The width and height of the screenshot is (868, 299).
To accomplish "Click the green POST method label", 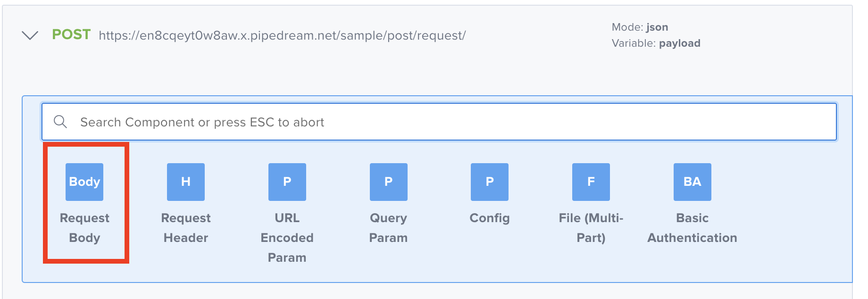I will coord(71,34).
